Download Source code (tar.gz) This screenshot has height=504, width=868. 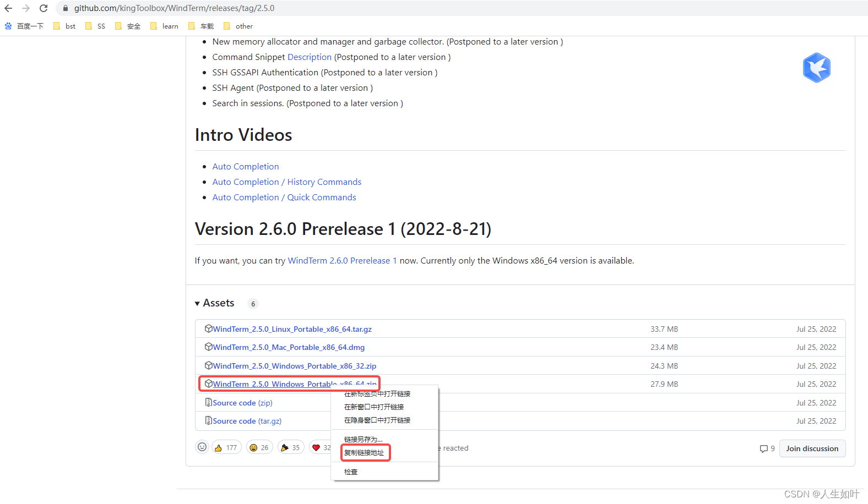tap(247, 421)
